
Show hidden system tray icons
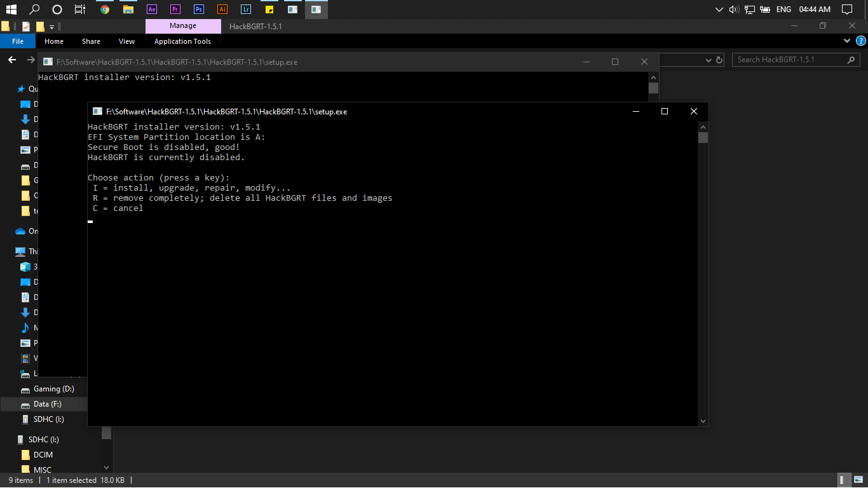click(719, 10)
